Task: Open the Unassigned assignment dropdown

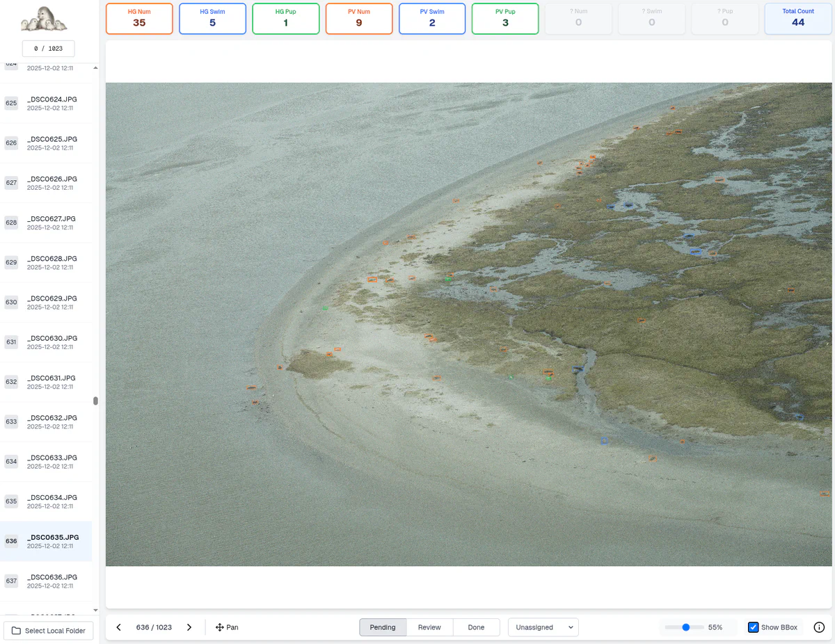Action: 543,627
